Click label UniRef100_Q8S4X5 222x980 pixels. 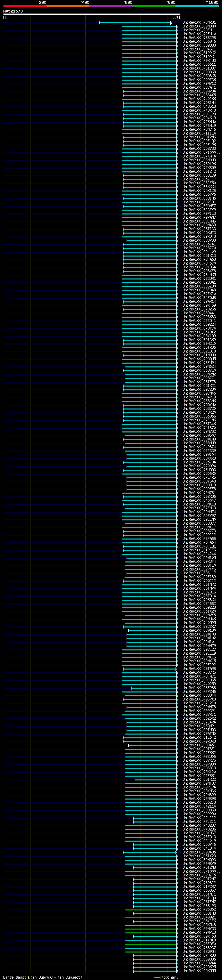coord(199,95)
